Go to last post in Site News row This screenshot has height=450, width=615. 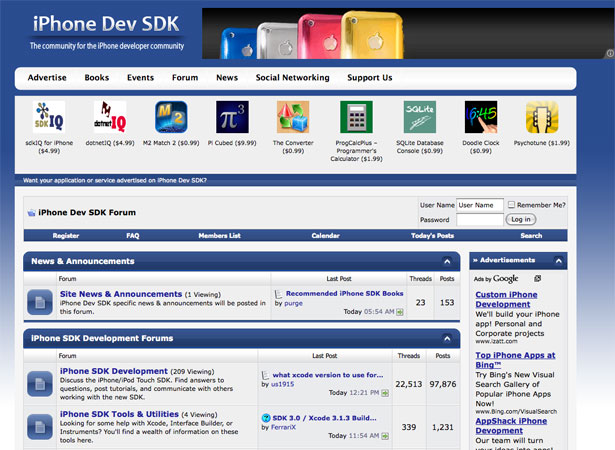tap(400, 312)
